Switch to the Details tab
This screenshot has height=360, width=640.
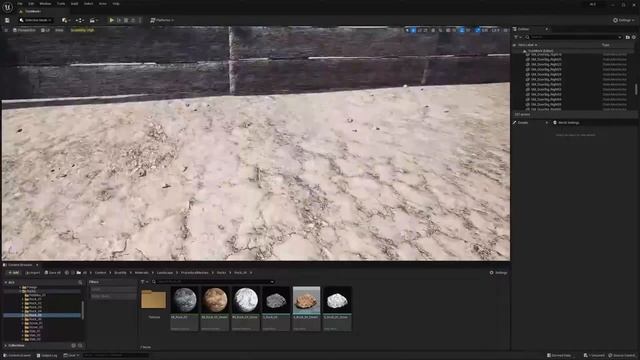[x=523, y=122]
